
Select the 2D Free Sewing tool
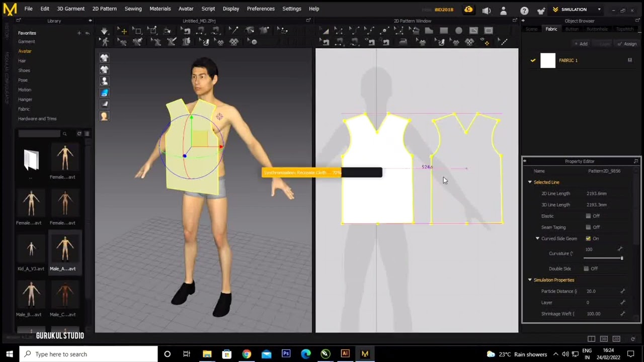click(x=355, y=42)
